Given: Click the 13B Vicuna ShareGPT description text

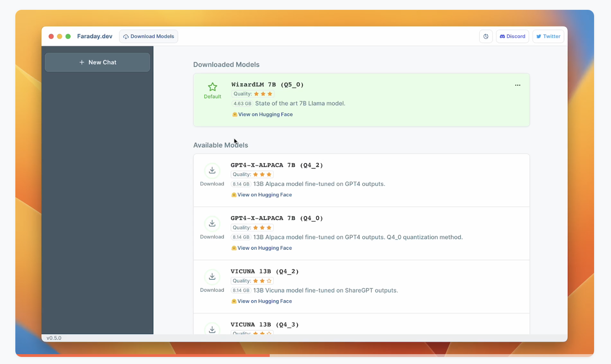Looking at the screenshot, I should click(x=326, y=290).
